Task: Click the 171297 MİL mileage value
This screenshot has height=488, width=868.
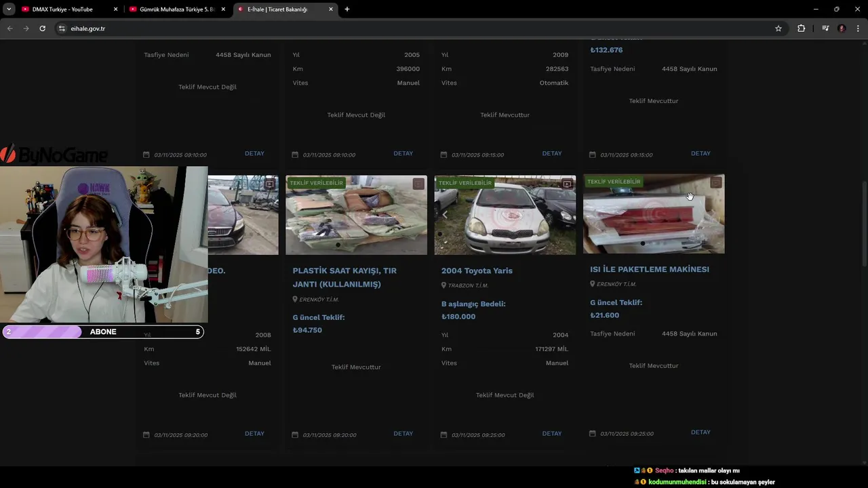Action: point(551,349)
